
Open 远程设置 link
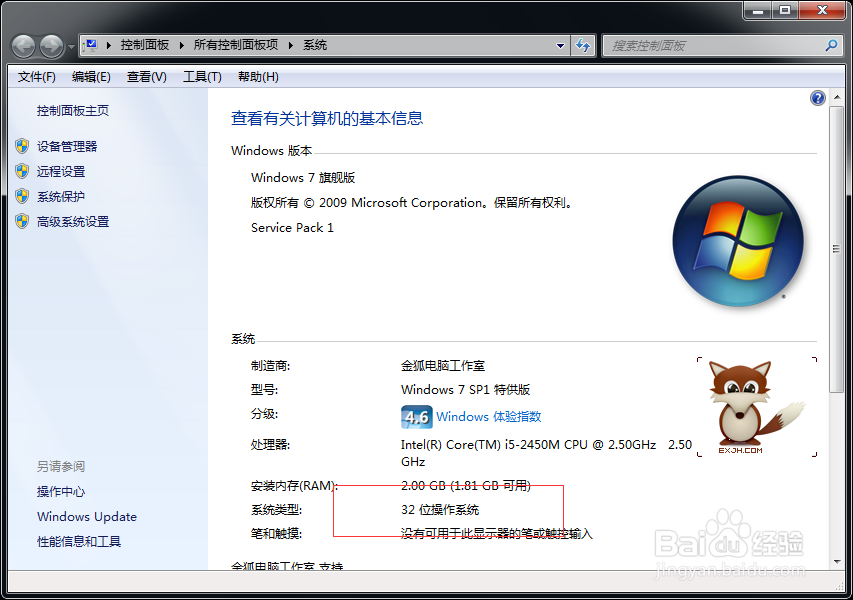(61, 171)
